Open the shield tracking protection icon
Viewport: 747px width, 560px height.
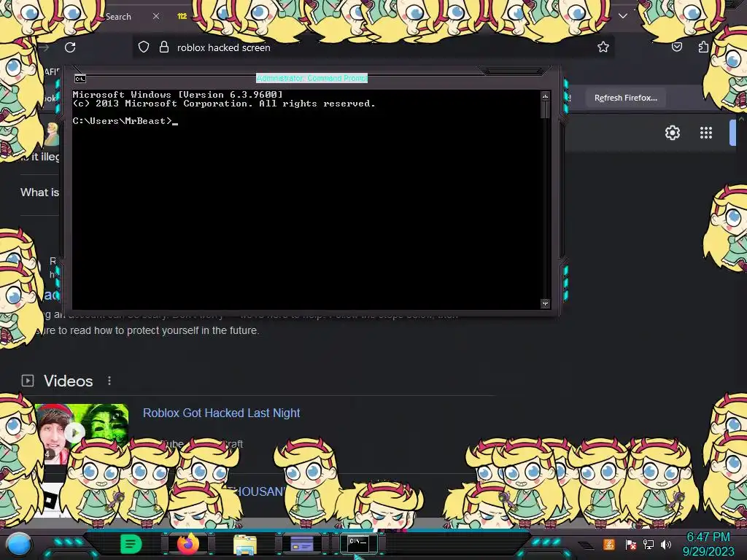click(144, 47)
